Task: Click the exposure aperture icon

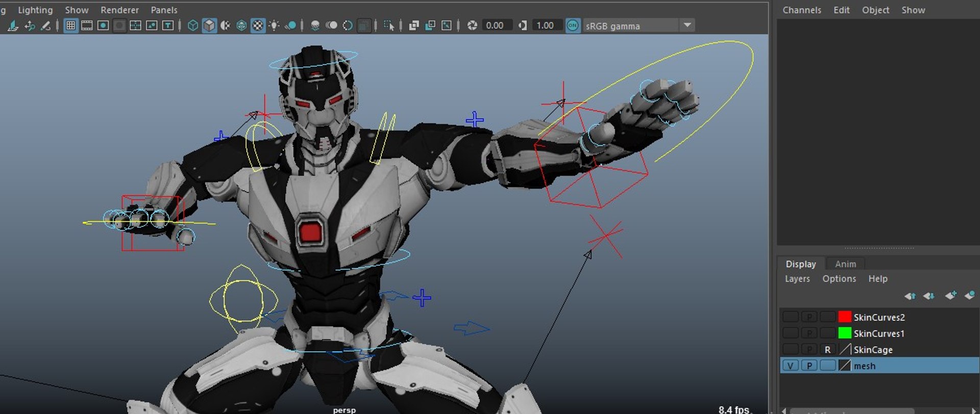Action: pyautogui.click(x=472, y=25)
